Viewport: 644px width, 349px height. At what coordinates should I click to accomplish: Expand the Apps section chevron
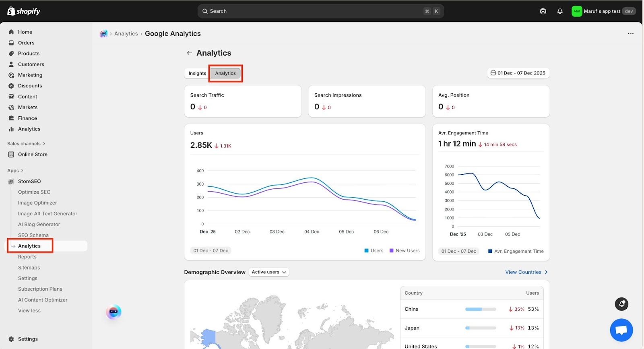click(x=22, y=171)
